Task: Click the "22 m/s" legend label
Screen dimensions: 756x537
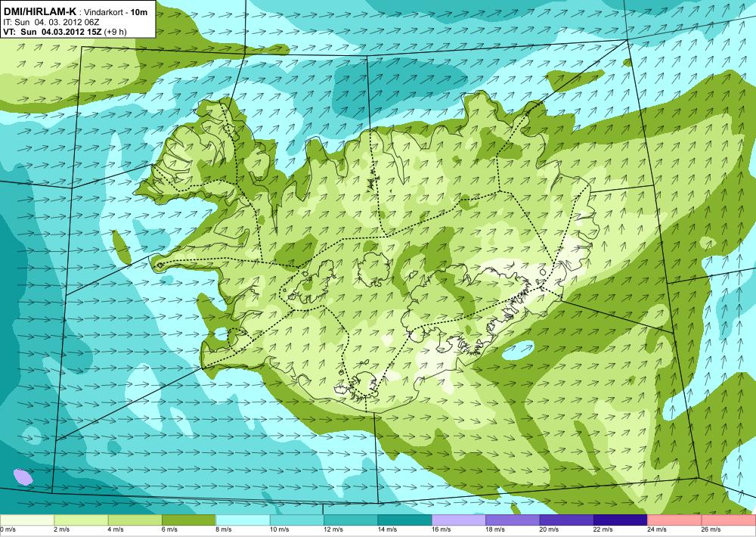Action: pyautogui.click(x=603, y=529)
